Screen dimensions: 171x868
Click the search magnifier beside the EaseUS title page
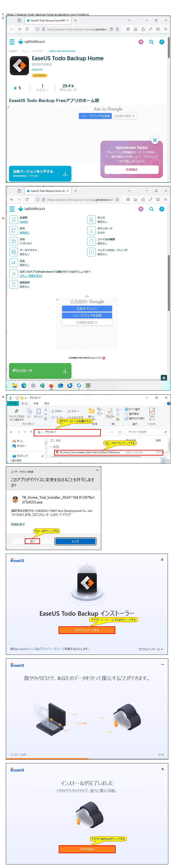(151, 42)
